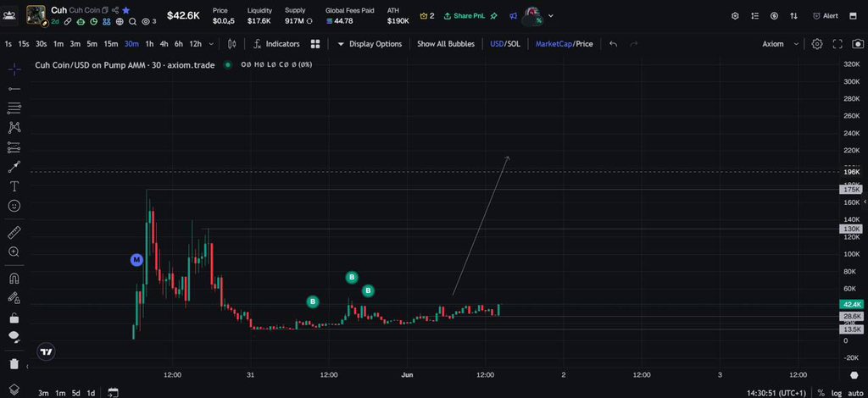Open the Indicators dialog

pyautogui.click(x=276, y=44)
